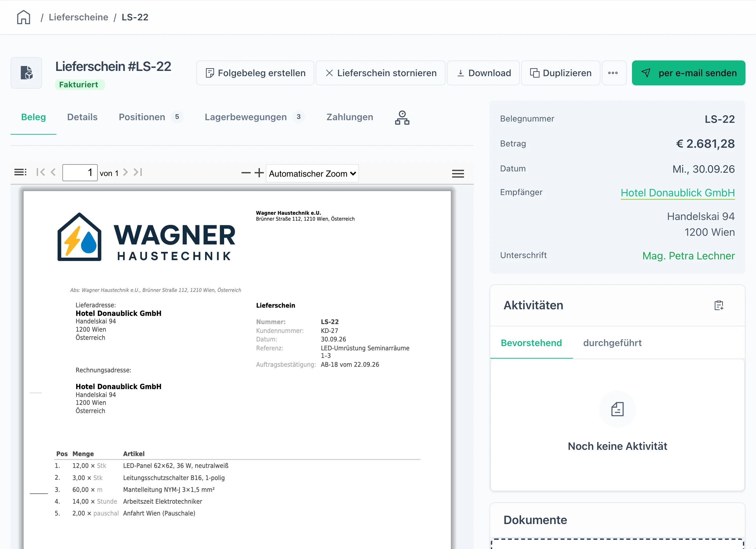This screenshot has height=549, width=756.
Task: Jump to last page of PDF
Action: [x=138, y=172]
